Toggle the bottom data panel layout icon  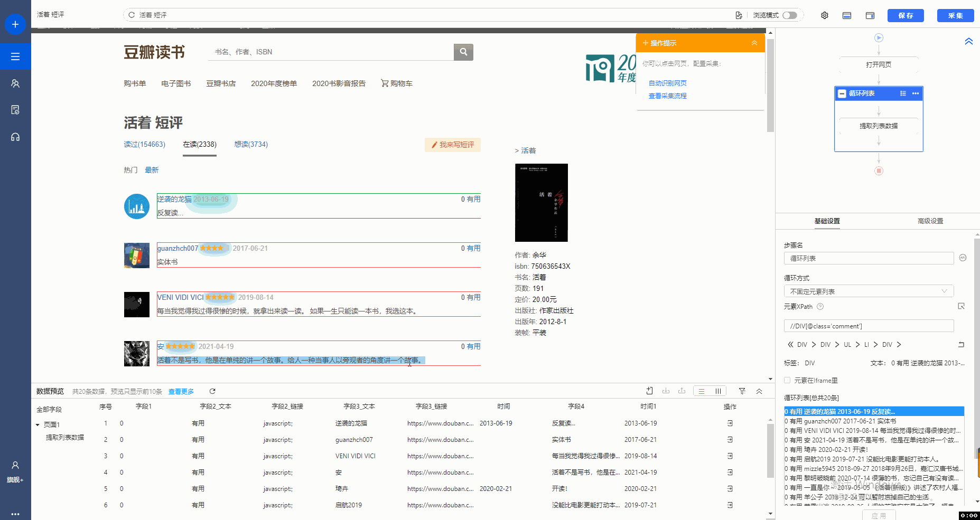click(847, 15)
